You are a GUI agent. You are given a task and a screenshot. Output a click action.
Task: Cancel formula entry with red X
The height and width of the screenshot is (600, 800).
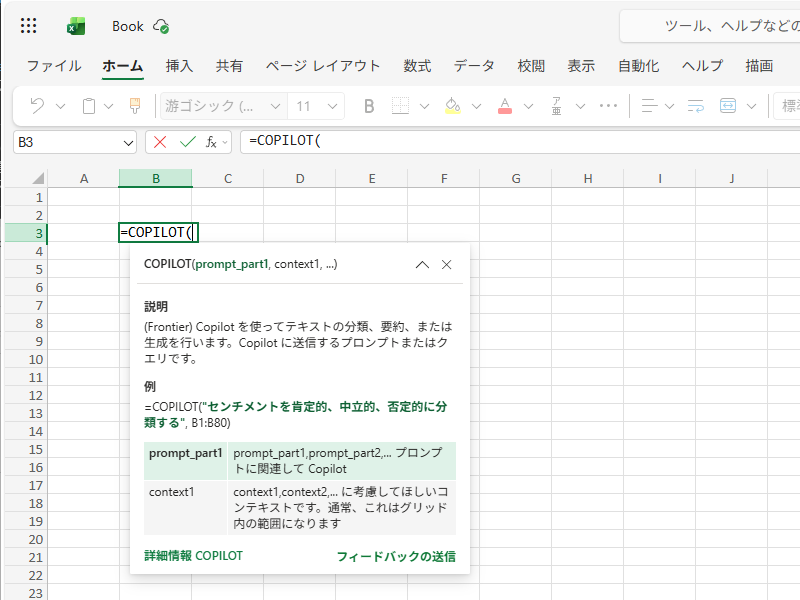tap(160, 142)
